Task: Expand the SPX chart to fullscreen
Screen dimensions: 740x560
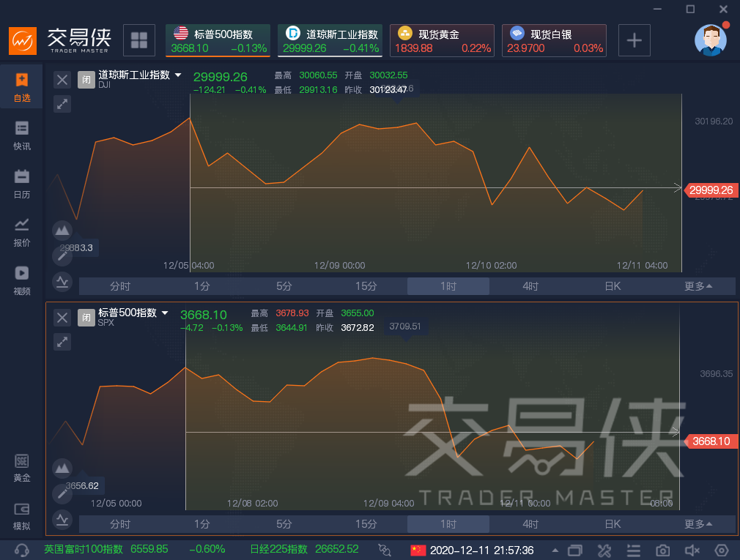Action: coord(62,342)
